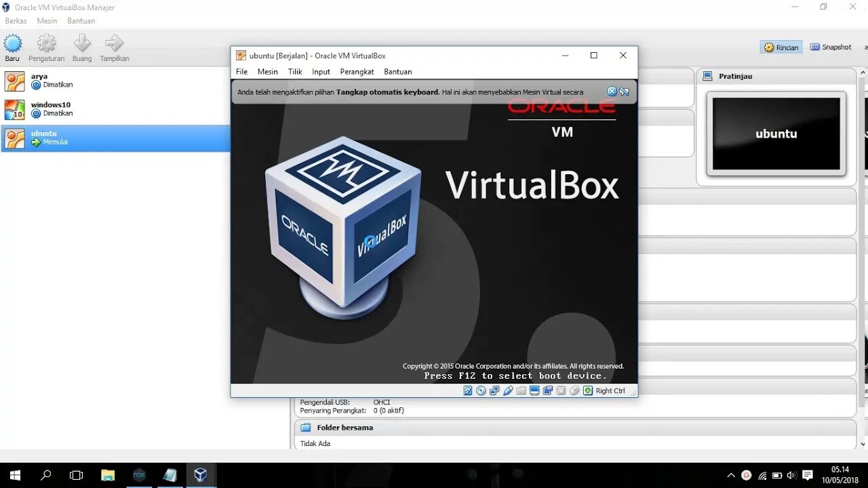The image size is (868, 488).
Task: Click the display monitor status icon
Action: pyautogui.click(x=534, y=390)
